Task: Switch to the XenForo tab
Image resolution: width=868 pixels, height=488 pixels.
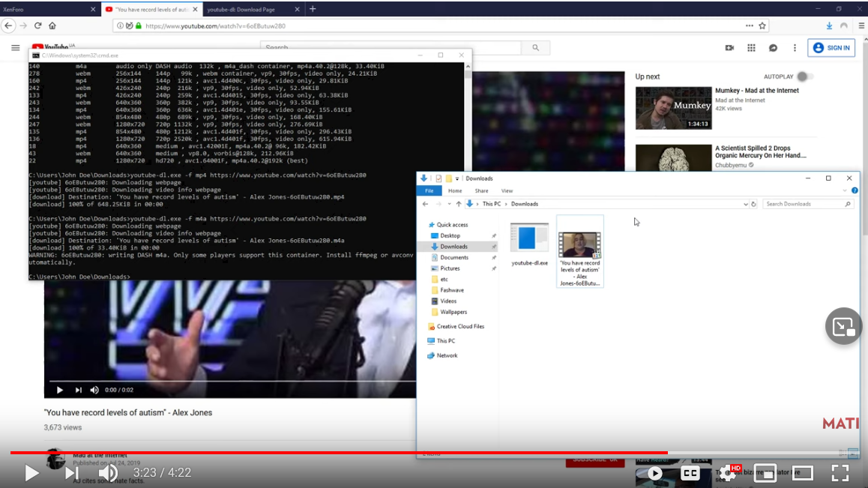Action: [x=49, y=10]
